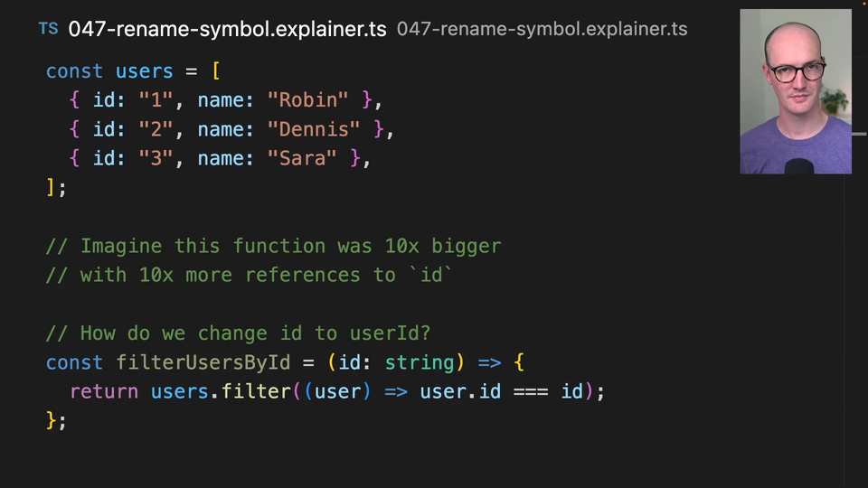The width and height of the screenshot is (868, 488).
Task: Click the string type annotation
Action: click(x=419, y=362)
